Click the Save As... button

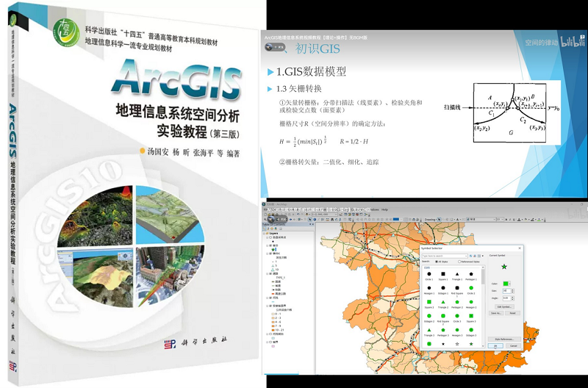point(496,313)
